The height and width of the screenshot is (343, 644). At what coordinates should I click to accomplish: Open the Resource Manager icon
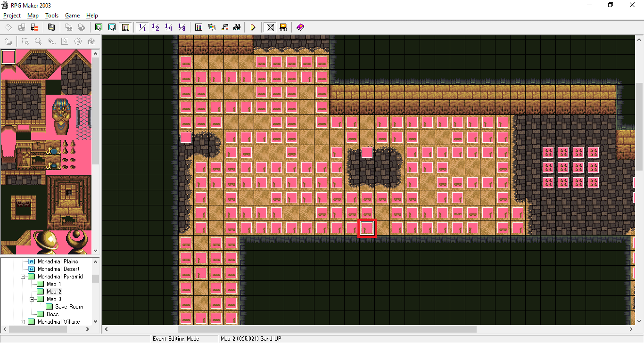[x=212, y=27]
